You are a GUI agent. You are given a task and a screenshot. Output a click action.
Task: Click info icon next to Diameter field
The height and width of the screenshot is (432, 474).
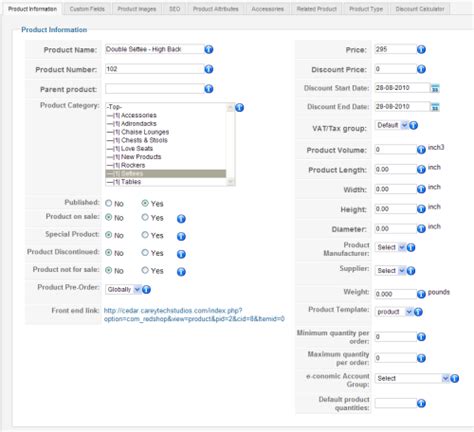pos(421,228)
